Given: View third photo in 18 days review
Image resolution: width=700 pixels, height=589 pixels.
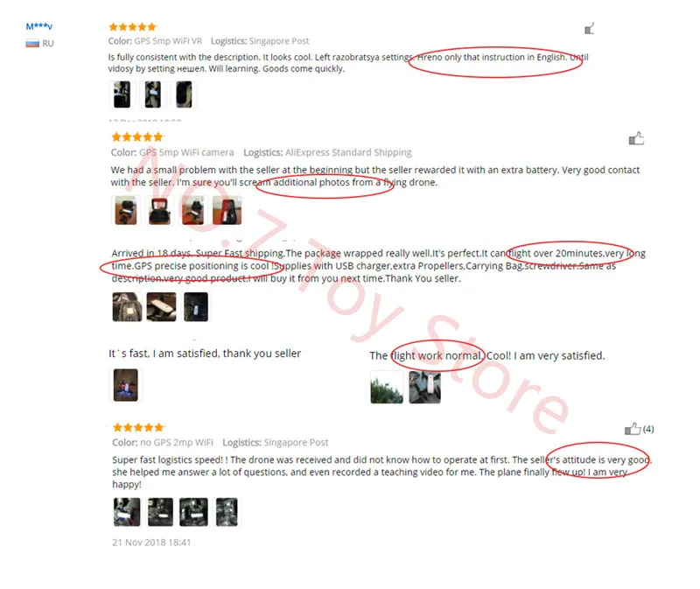Looking at the screenshot, I should coord(196,307).
